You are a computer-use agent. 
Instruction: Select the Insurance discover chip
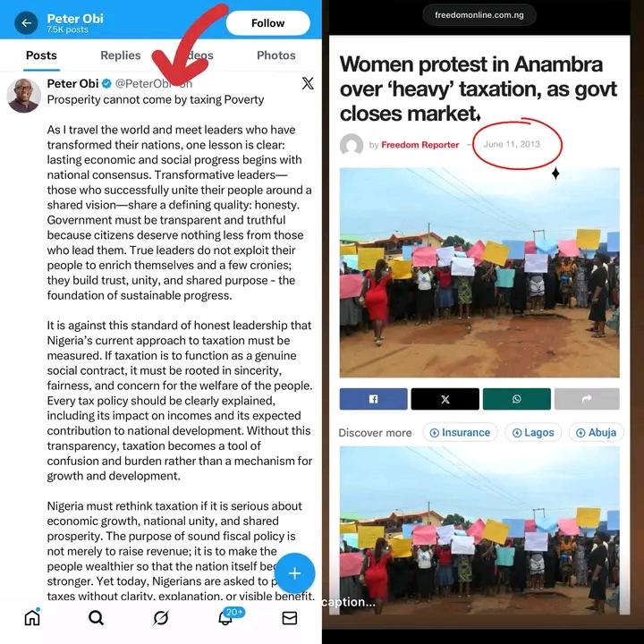(x=460, y=433)
